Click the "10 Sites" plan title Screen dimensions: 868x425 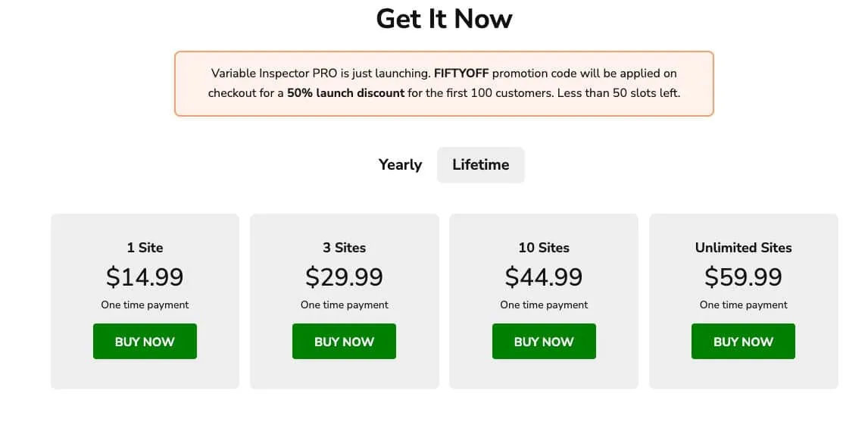point(544,248)
